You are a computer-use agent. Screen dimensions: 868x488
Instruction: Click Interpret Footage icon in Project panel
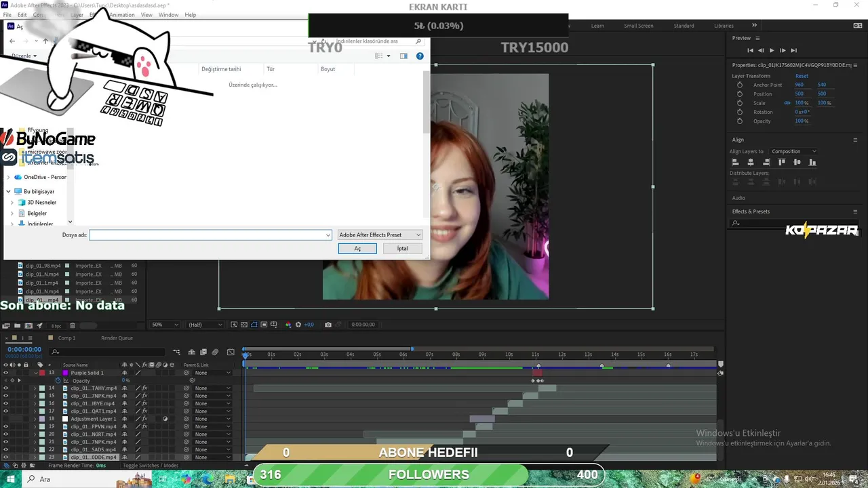pyautogui.click(x=6, y=325)
